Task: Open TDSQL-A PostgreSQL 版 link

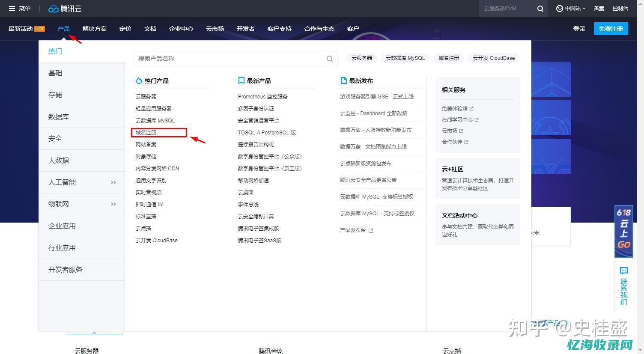Action: pos(267,133)
